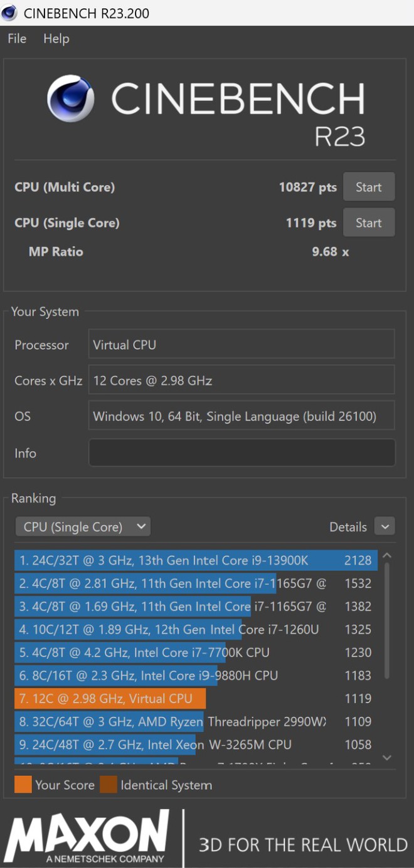Select the i9-13900K ranking row
Image resolution: width=414 pixels, height=868 pixels.
pyautogui.click(x=196, y=560)
